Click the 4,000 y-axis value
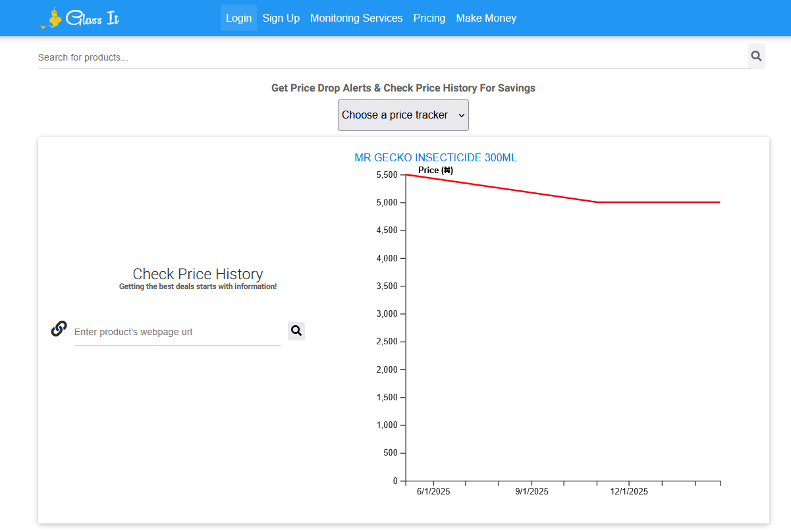The image size is (791, 532). pos(387,258)
